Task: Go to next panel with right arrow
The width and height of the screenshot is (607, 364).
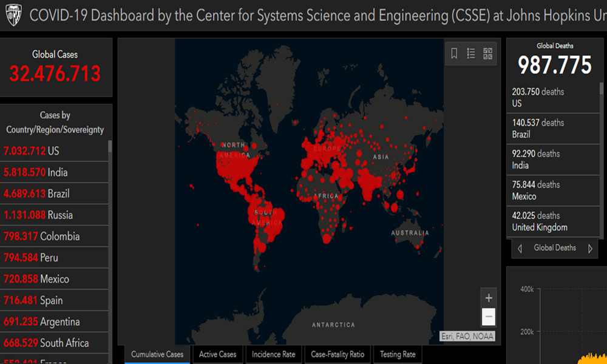Action: [590, 248]
